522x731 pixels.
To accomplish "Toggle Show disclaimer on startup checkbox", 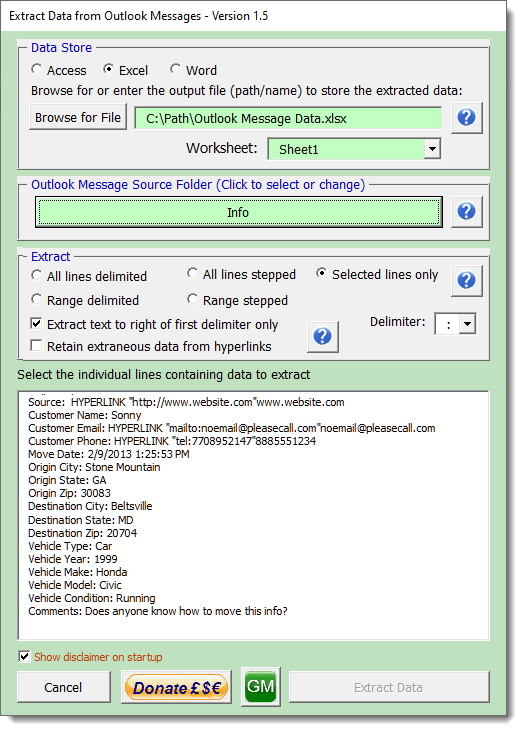I will click(x=24, y=656).
